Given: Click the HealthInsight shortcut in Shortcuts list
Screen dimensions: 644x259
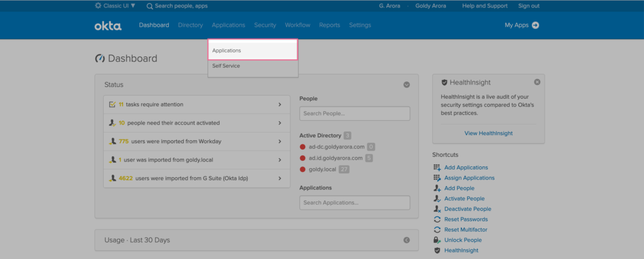Looking at the screenshot, I should [x=461, y=250].
